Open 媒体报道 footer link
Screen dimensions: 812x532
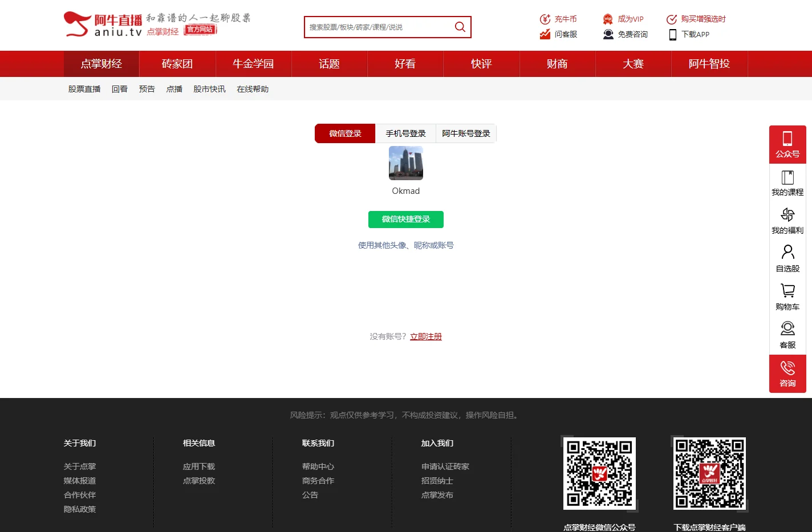[80, 481]
